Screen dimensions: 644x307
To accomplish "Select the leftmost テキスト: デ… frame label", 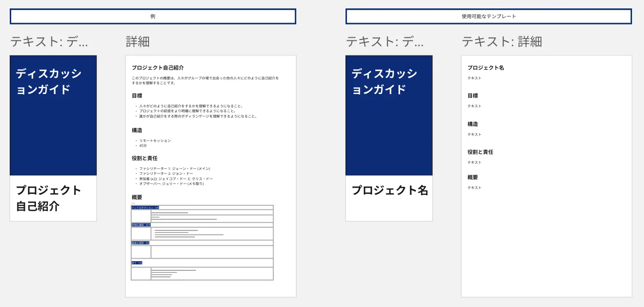I will point(49,42).
